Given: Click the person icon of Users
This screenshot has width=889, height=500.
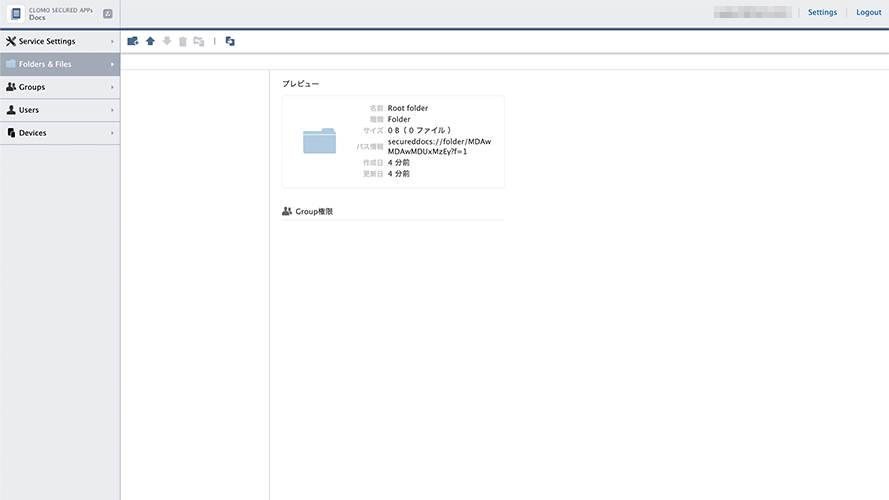Looking at the screenshot, I should coord(11,110).
